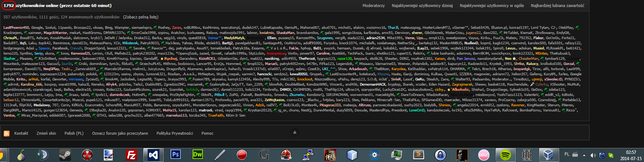Screen dimensions: 644x162
Task: Click the scroll-to-top arrow in footer
Action: tap(294, 132)
